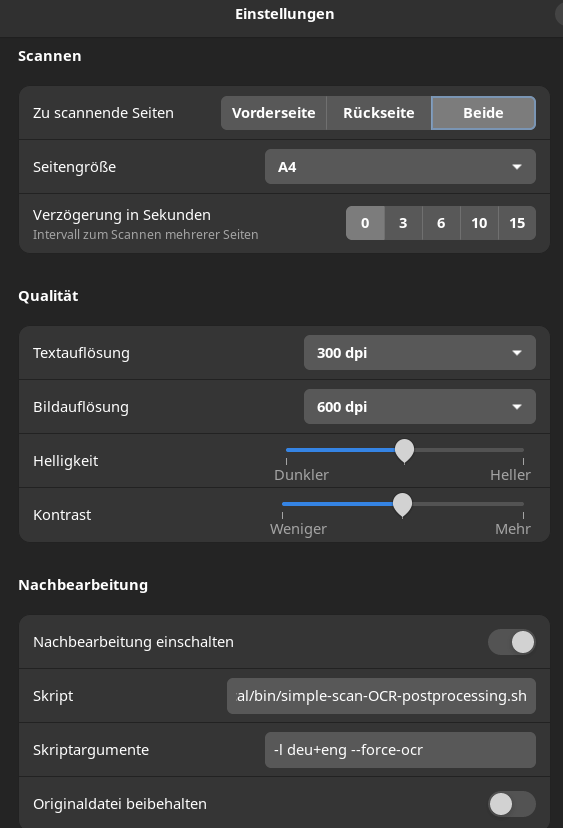Enable Originaldatei beibehalten switch
Screen dimensions: 563x828
tap(512, 804)
